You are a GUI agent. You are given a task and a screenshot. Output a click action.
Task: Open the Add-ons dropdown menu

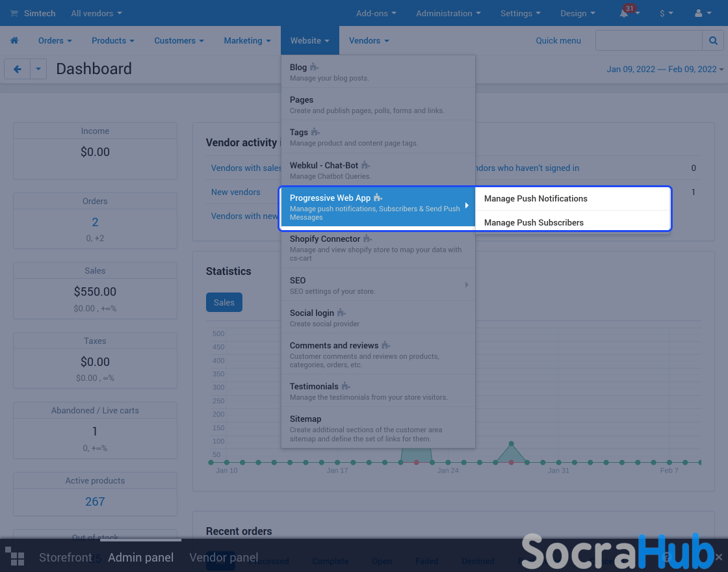point(377,14)
